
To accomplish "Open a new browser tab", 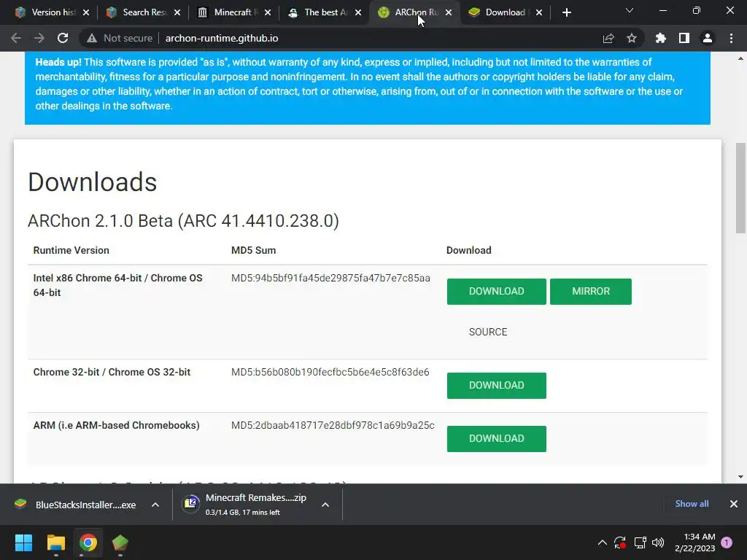I will point(566,12).
